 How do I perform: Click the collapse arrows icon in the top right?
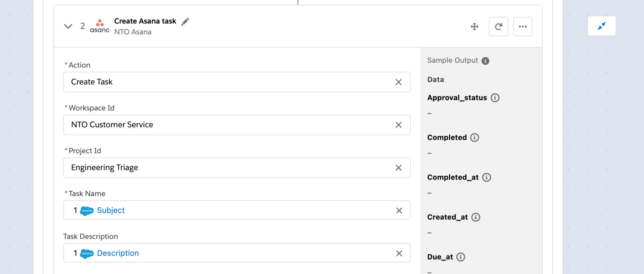coord(602,26)
